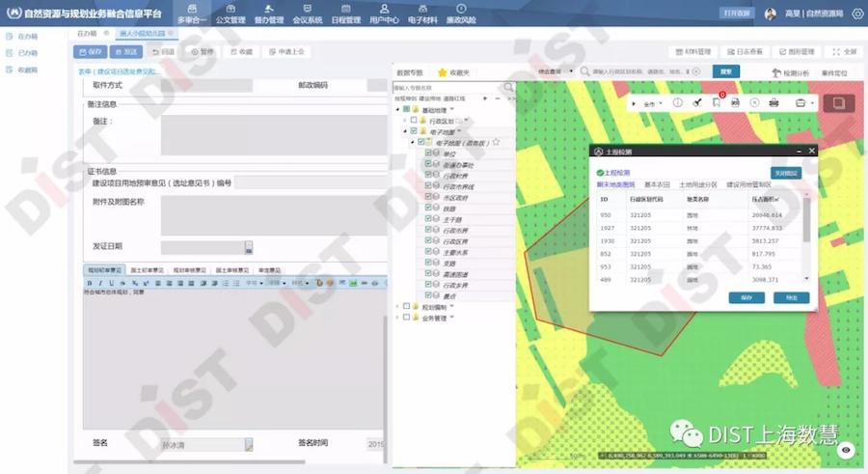The image size is (868, 474).
Task: Click the horizontal scrollbar under the form
Action: tap(189, 461)
